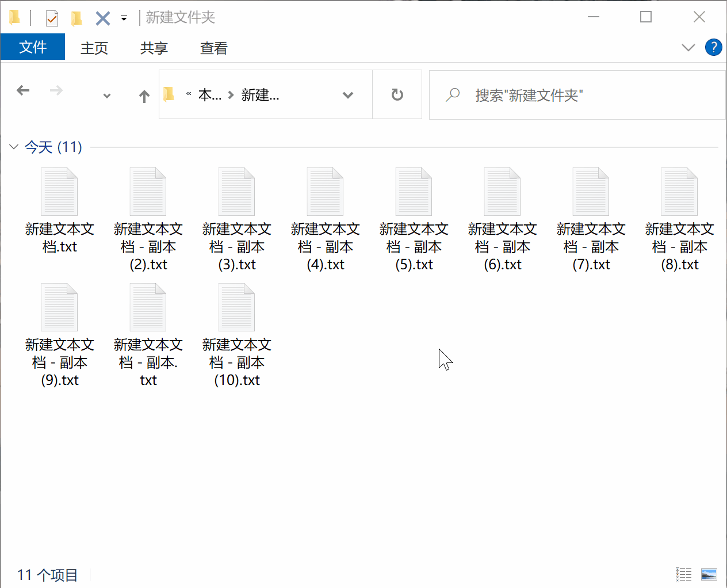
Task: Click the search box for 新建文件夹
Action: tap(575, 95)
